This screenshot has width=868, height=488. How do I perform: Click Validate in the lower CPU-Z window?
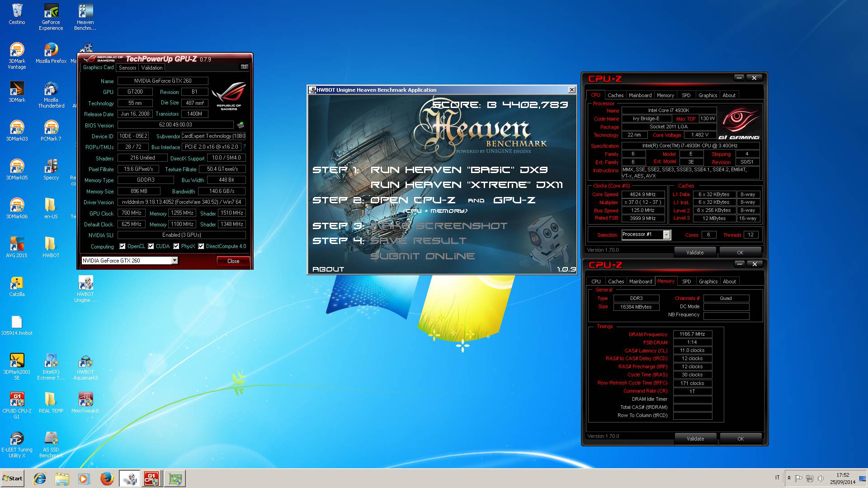click(695, 439)
